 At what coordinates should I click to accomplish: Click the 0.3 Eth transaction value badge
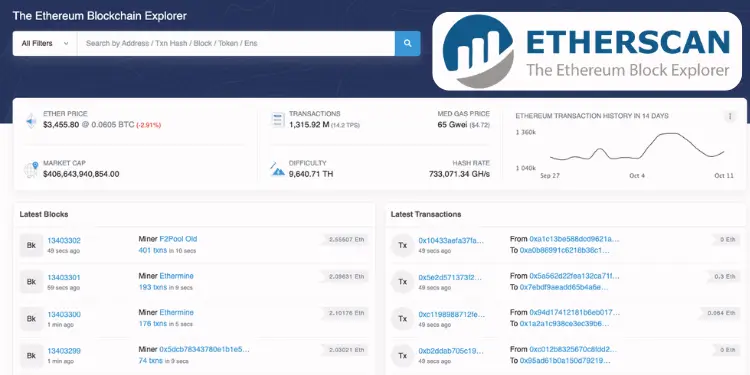[x=725, y=276]
